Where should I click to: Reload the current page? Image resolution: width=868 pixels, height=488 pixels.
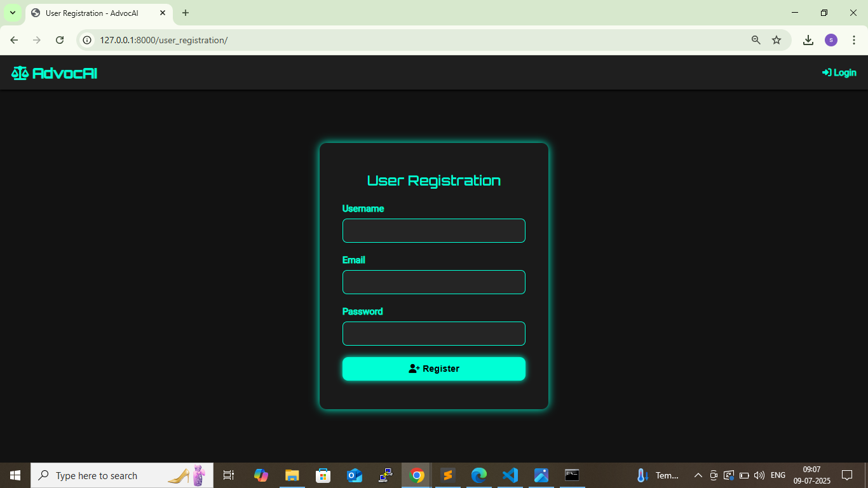click(60, 40)
